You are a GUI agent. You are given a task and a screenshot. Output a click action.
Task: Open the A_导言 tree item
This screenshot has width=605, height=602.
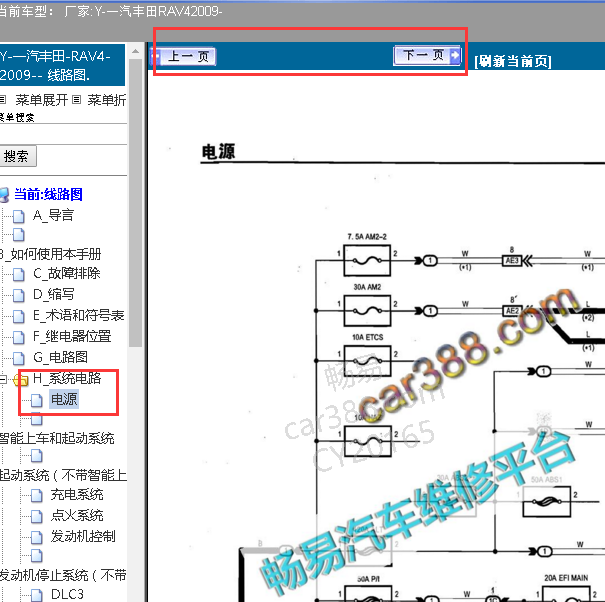[x=53, y=215]
